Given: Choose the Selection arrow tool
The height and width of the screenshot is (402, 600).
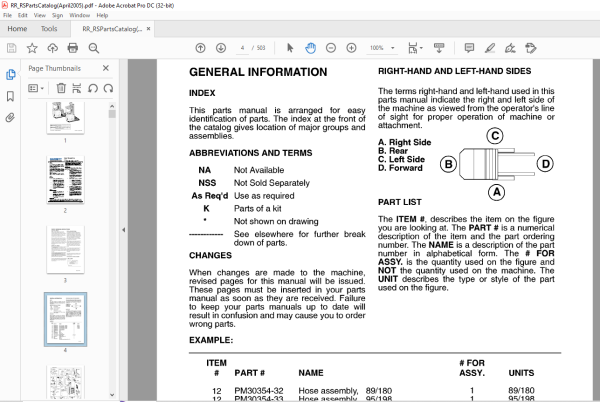Looking at the screenshot, I should (x=290, y=48).
